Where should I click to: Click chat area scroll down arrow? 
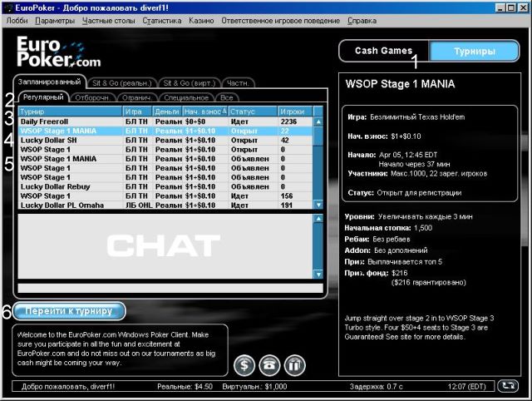tap(318, 274)
